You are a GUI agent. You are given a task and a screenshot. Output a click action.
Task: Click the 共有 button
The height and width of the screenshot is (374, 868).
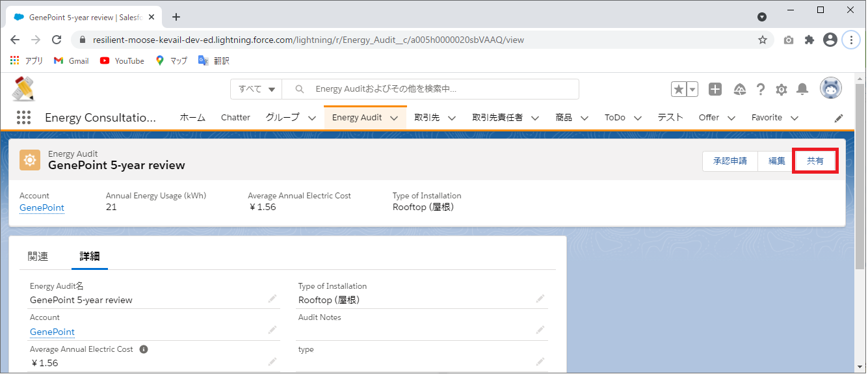coord(815,161)
